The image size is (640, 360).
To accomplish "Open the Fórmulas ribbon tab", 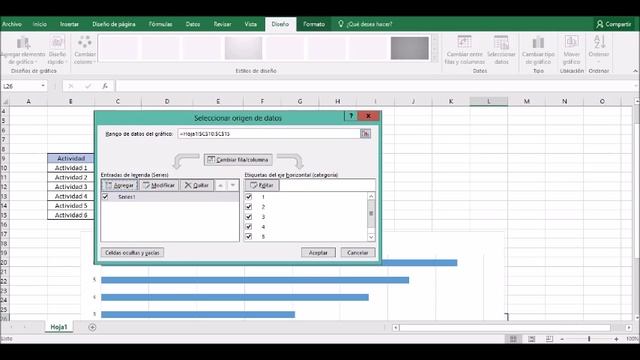I will click(160, 24).
